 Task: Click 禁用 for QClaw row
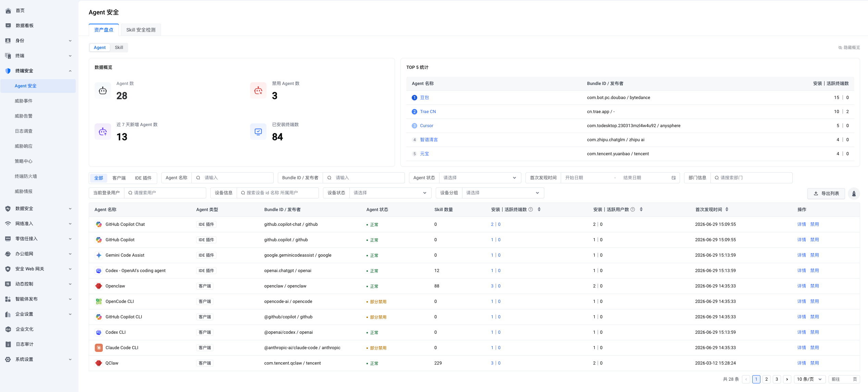[815, 363]
